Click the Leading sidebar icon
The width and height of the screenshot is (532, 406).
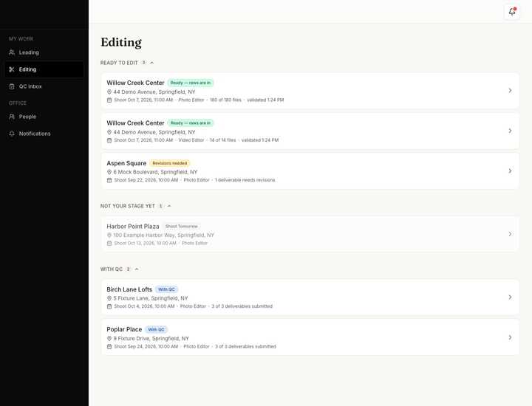tap(12, 52)
